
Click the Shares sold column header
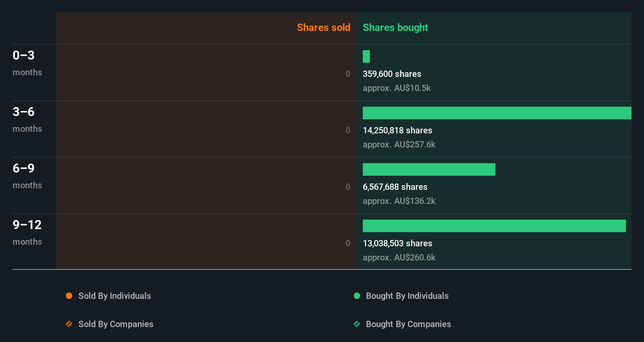324,27
